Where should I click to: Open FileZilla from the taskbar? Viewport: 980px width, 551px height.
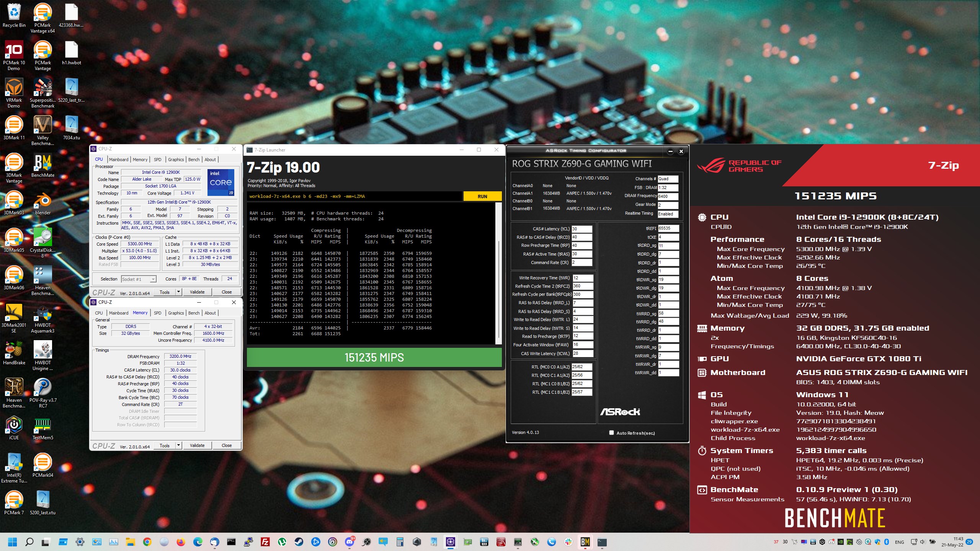[265, 542]
